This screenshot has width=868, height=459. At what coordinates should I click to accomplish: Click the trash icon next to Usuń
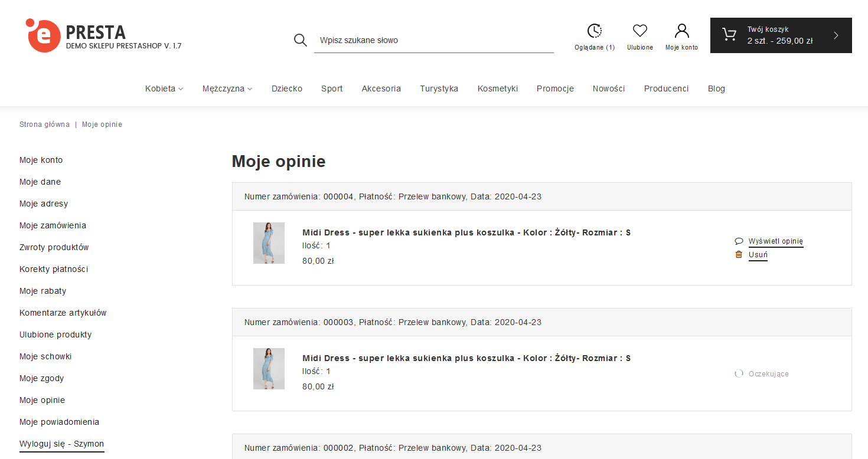point(738,255)
